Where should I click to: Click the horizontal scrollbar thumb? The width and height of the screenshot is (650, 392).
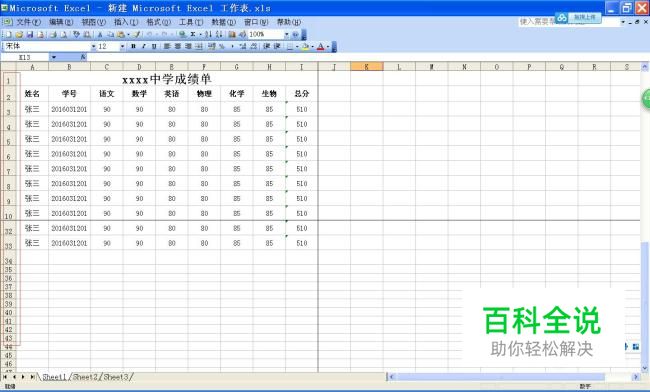(x=500, y=377)
